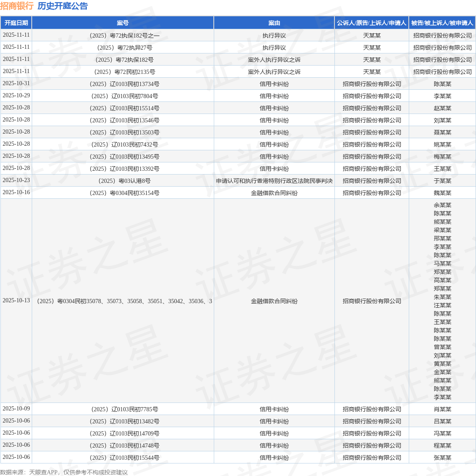
Task: Click the date 2025-10-31
Action: (x=16, y=84)
